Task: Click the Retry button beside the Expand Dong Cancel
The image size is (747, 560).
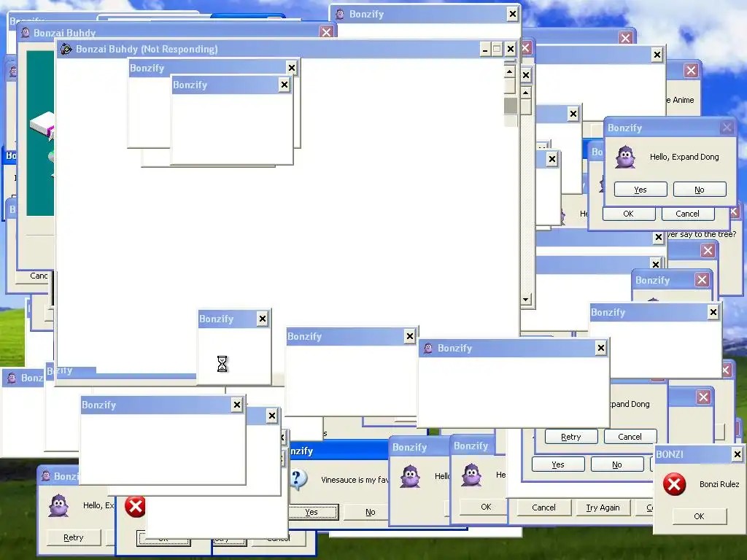Action: click(x=570, y=437)
